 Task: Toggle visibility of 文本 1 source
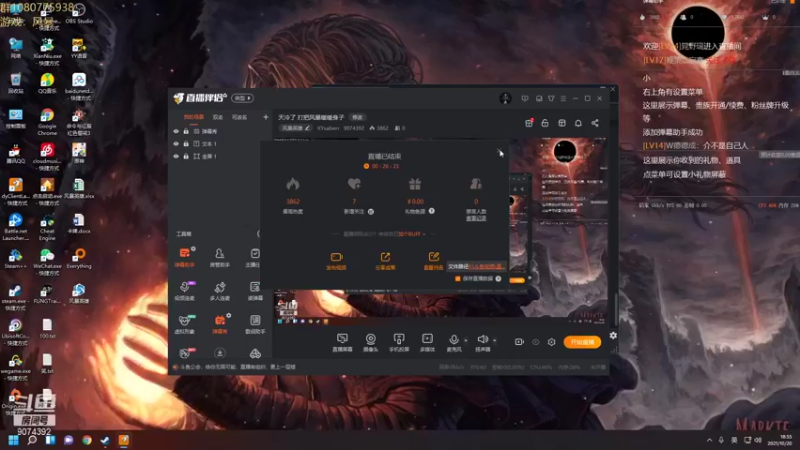point(177,144)
